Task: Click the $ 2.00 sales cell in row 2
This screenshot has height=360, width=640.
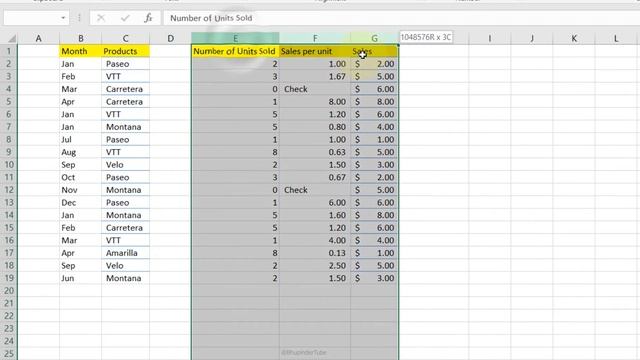Action: pos(374,64)
